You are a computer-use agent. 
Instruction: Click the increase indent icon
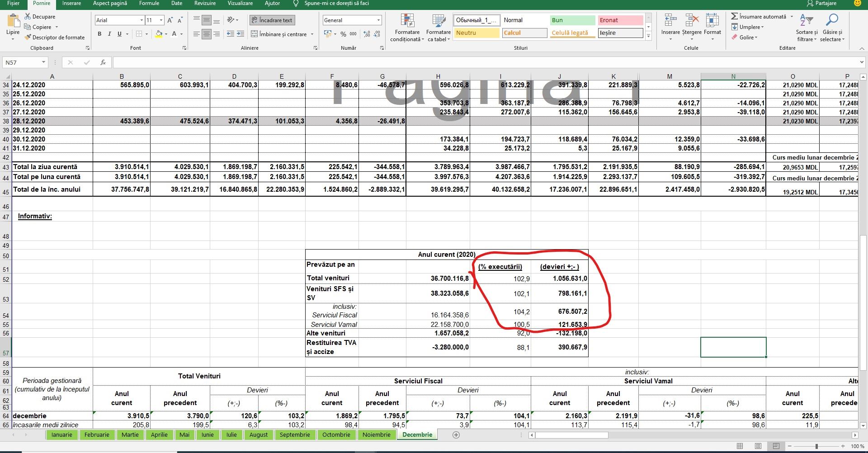click(241, 34)
